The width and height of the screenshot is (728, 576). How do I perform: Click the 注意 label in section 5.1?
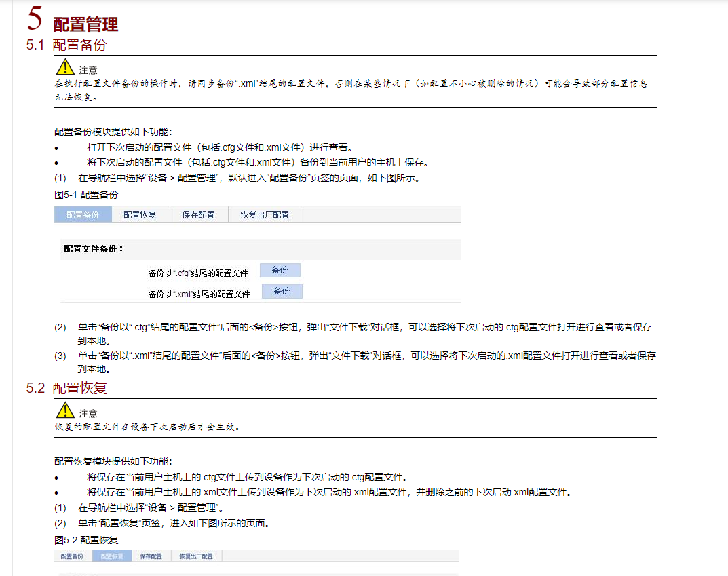tap(88, 70)
